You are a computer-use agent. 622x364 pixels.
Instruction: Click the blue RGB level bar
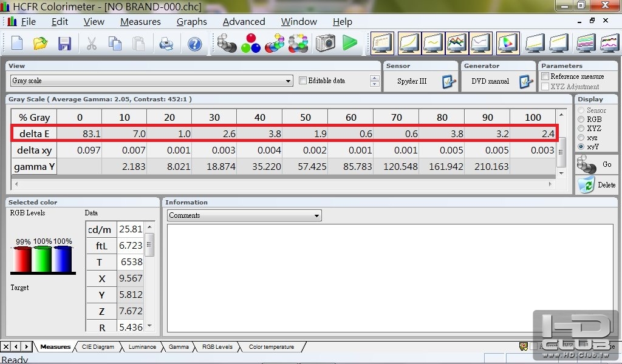[x=63, y=259]
